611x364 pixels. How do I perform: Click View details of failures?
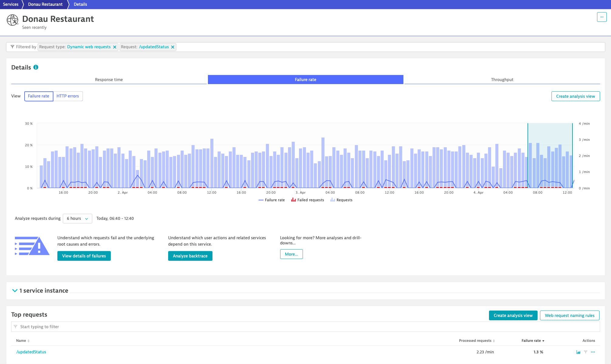84,256
